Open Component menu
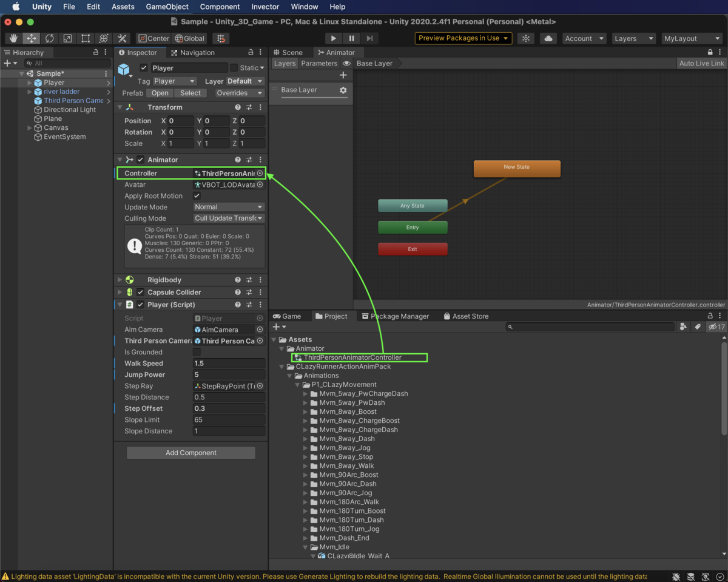Viewport: 728px width, 582px height. (220, 7)
